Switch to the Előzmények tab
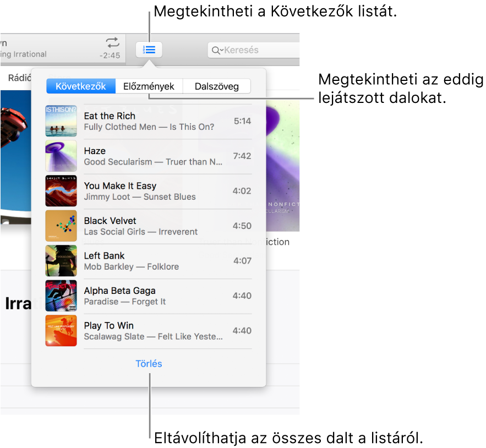 (149, 86)
